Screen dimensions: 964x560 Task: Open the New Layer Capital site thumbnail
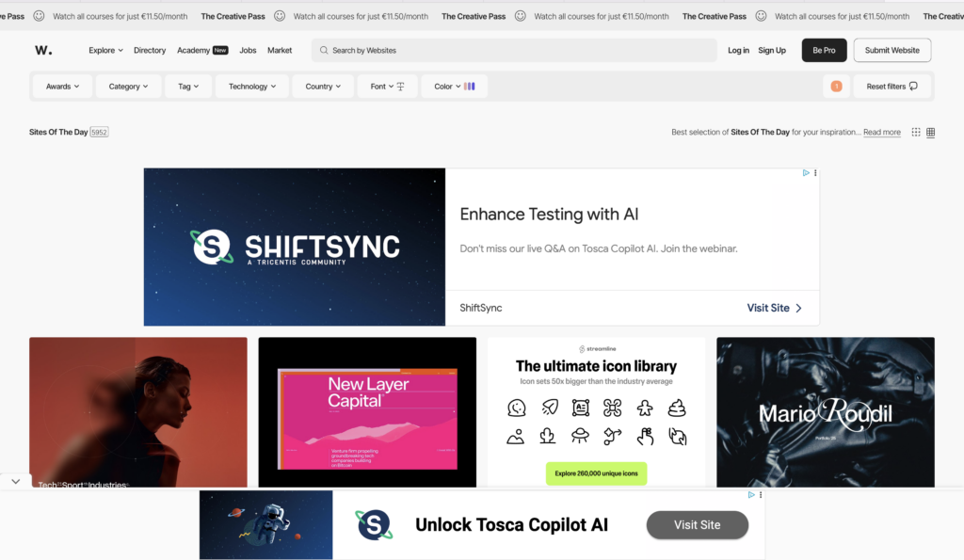(x=367, y=412)
